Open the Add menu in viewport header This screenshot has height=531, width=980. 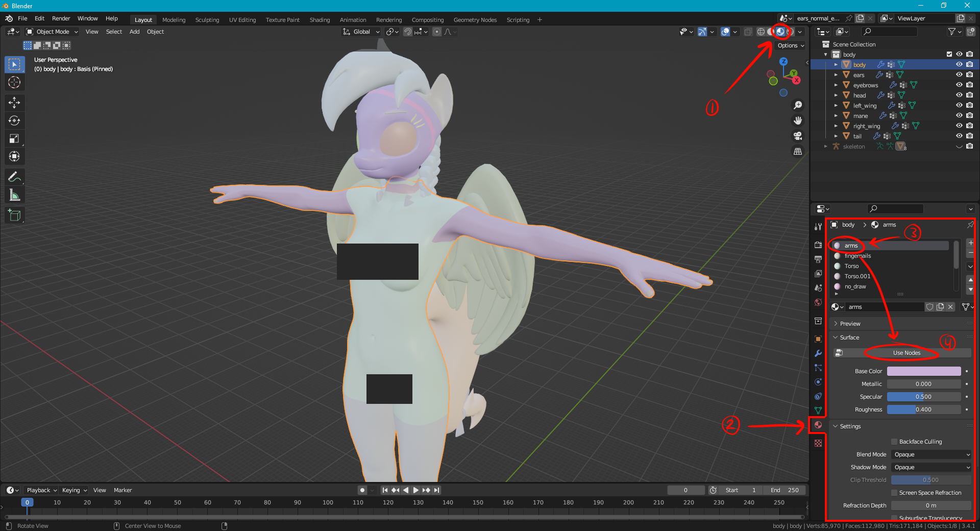coord(134,32)
